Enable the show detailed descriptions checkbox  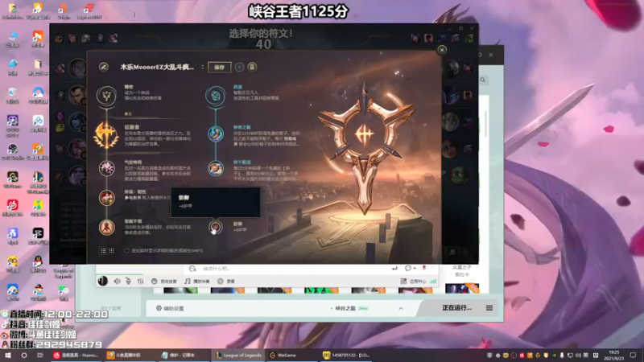(x=127, y=250)
